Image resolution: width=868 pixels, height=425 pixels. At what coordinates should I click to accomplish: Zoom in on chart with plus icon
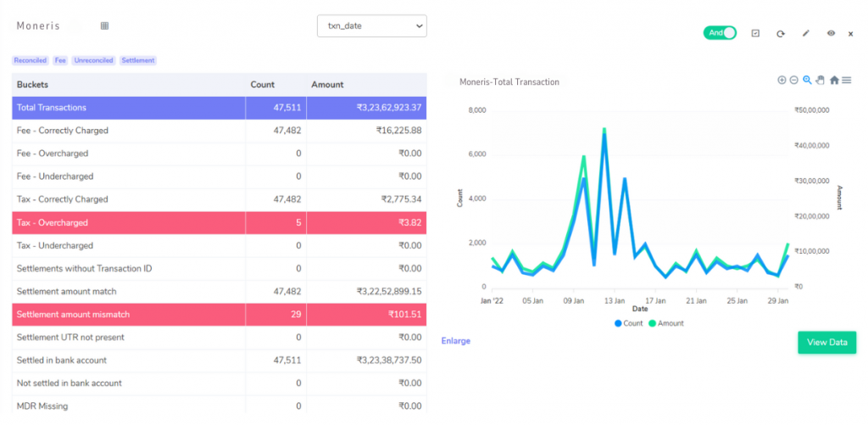(x=782, y=81)
